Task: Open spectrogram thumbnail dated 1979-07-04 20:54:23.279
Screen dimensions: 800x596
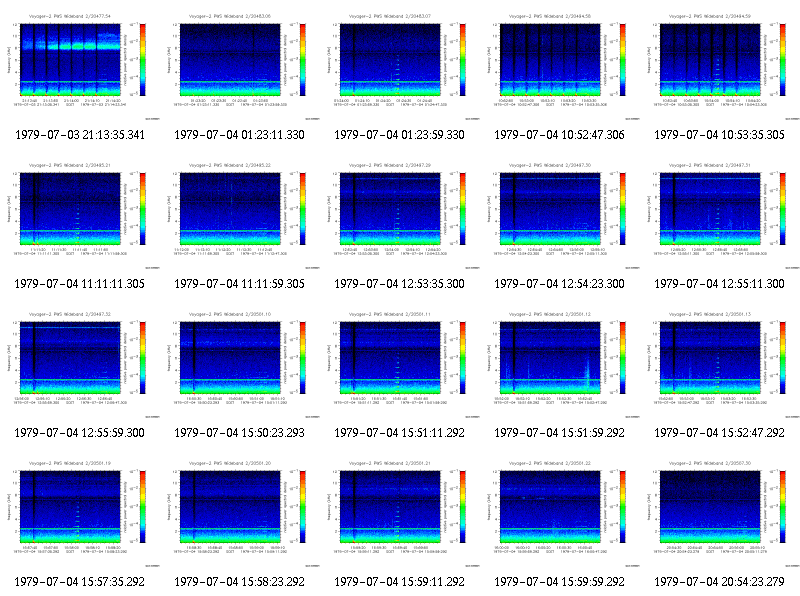Action: click(720, 513)
